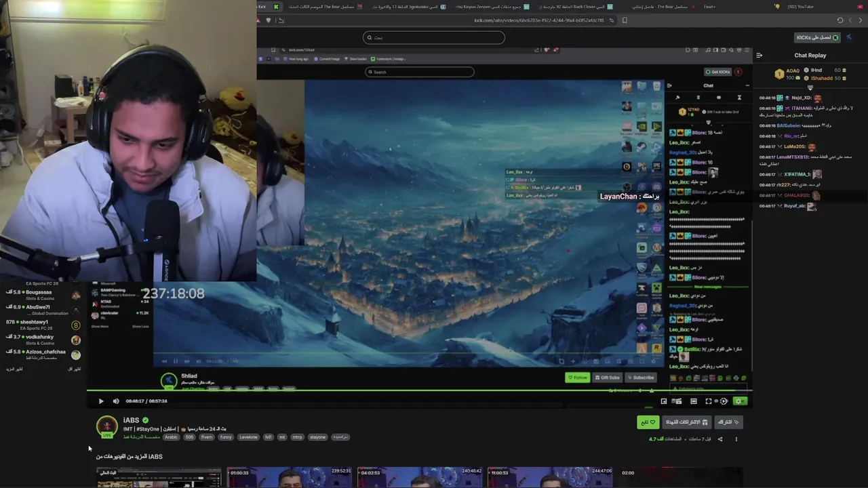This screenshot has height=488, width=868.
Task: Select the Arabic tag
Action: [x=171, y=437]
